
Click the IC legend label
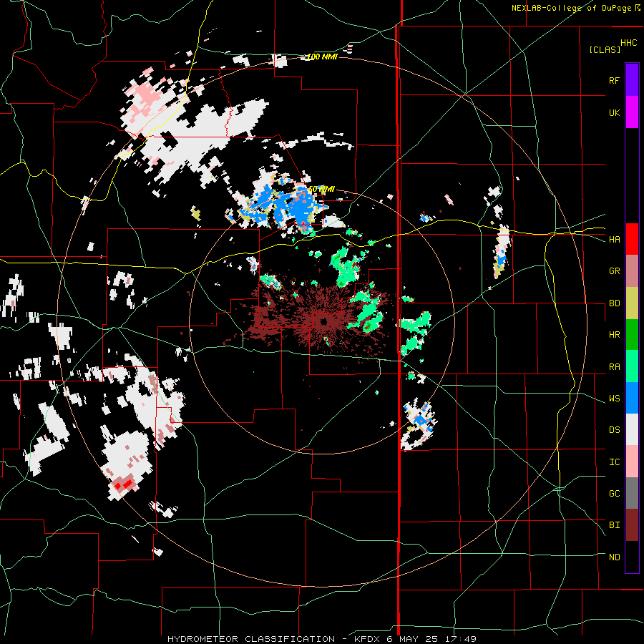coord(614,462)
